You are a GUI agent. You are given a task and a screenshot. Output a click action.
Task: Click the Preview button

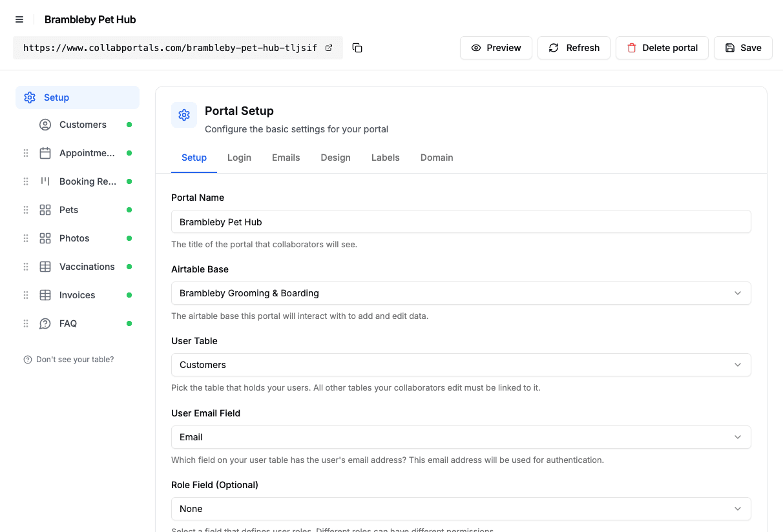point(496,48)
